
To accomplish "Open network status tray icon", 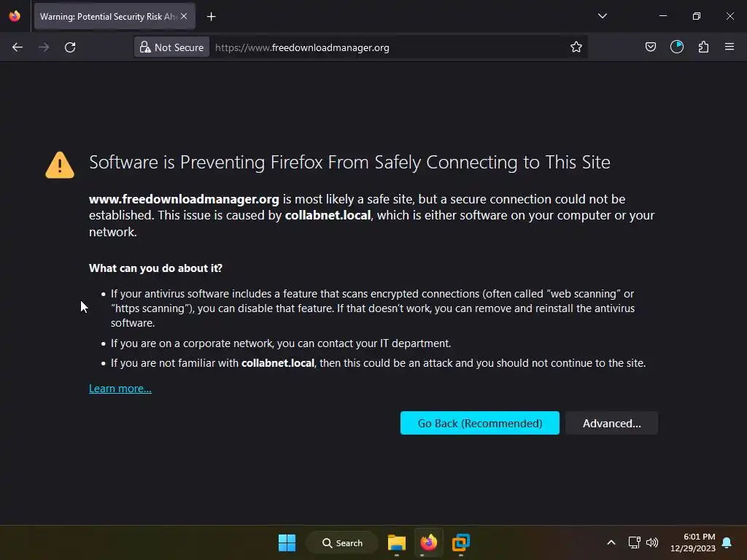I will tap(634, 542).
